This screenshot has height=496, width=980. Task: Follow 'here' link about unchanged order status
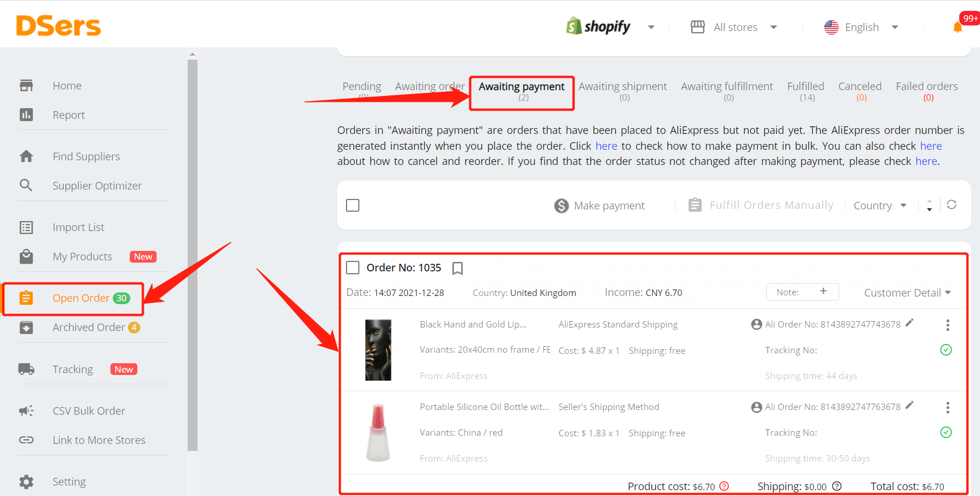[926, 161]
